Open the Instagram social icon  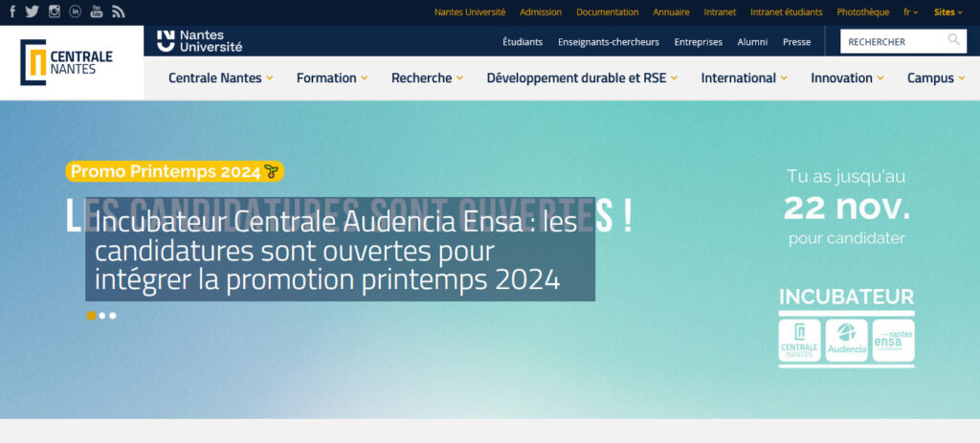55,11
